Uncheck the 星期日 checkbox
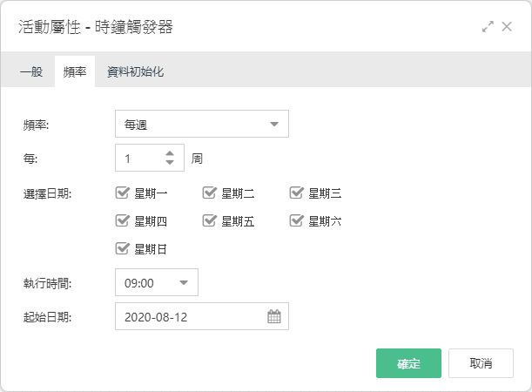Screen dimensions: 532x392 point(122,249)
